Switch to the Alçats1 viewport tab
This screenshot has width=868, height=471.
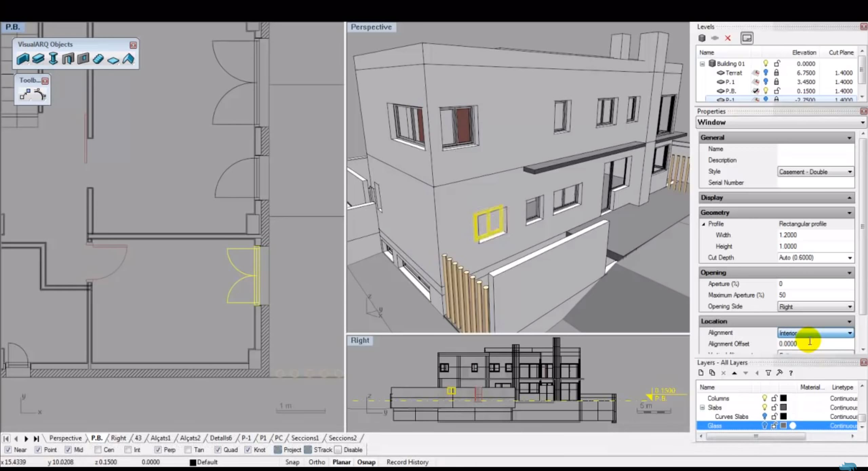tap(160, 438)
